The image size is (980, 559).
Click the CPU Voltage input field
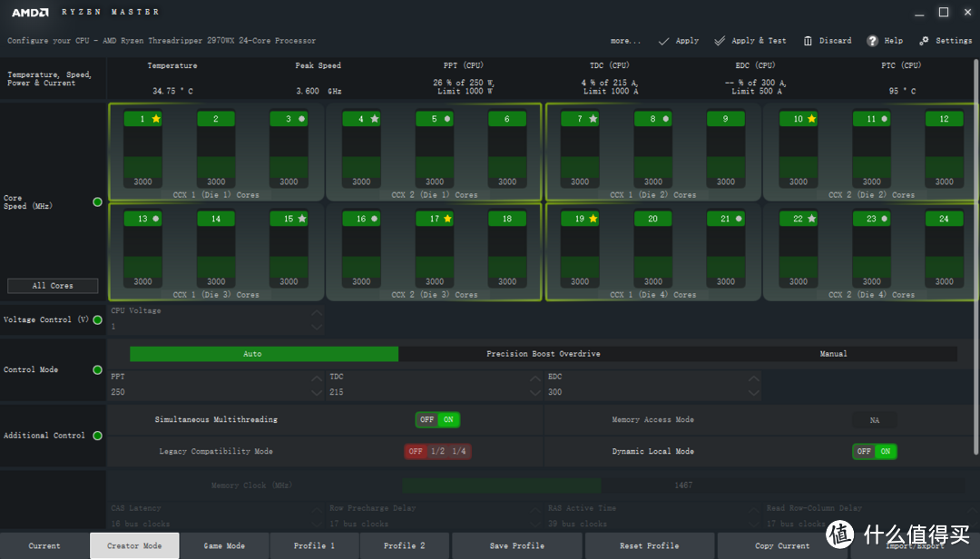(x=211, y=327)
